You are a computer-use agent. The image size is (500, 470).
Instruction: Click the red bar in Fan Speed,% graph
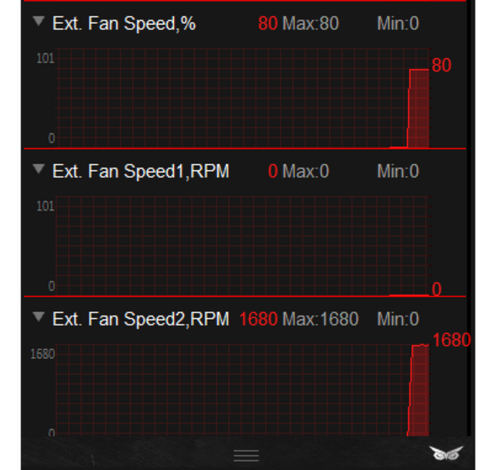click(x=419, y=109)
